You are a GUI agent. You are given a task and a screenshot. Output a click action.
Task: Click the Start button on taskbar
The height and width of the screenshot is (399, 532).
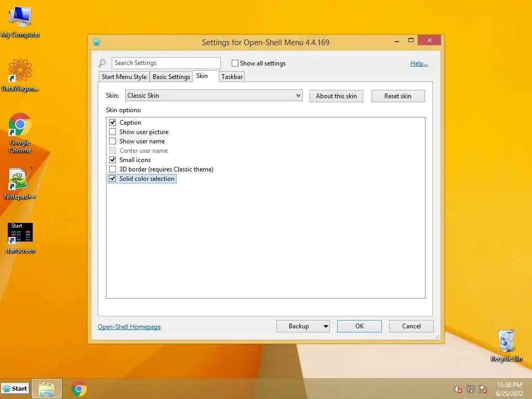pyautogui.click(x=15, y=389)
